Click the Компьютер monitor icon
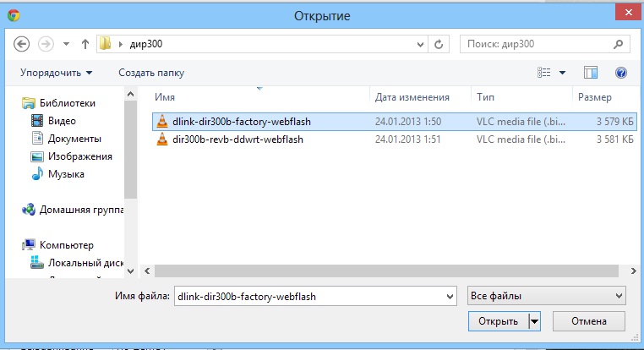This screenshot has width=644, height=350. [x=29, y=245]
